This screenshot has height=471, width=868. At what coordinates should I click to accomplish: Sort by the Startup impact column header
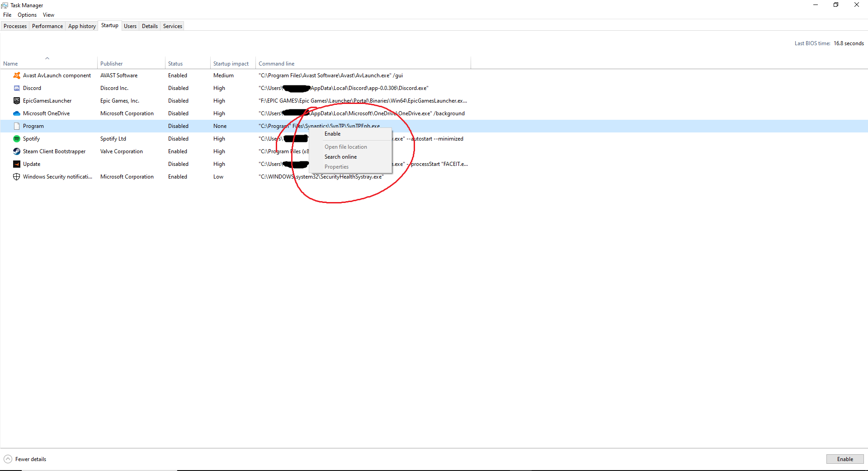click(x=233, y=64)
